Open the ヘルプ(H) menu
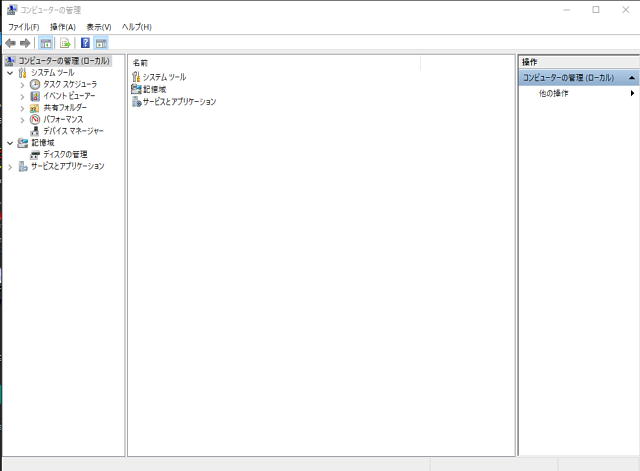The height and width of the screenshot is (471, 640). tap(137, 27)
